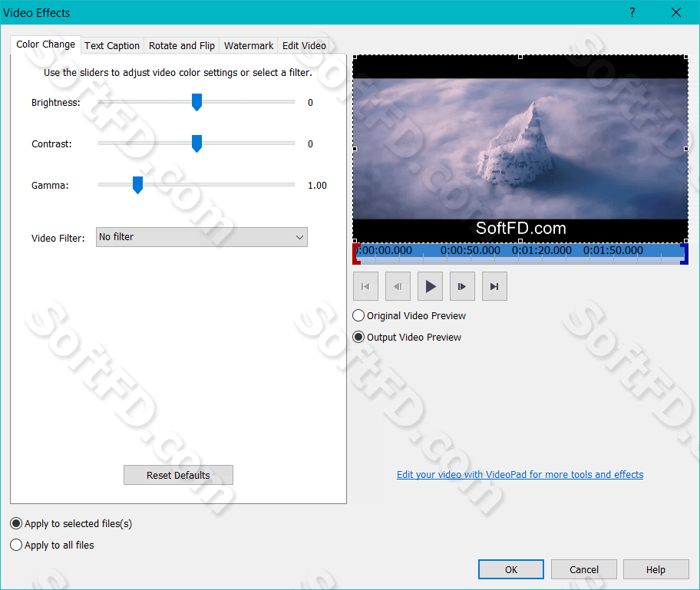700x590 pixels.
Task: Click the red start trim marker
Action: [x=356, y=254]
